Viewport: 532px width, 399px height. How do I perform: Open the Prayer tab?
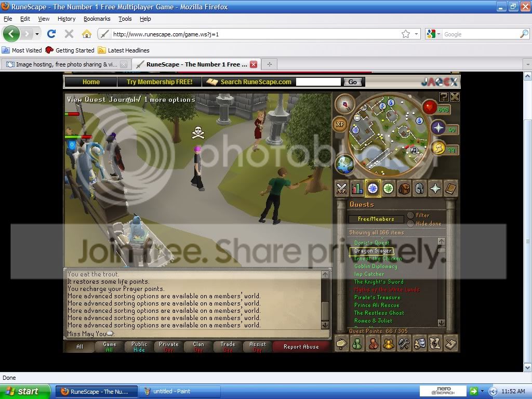(x=435, y=189)
